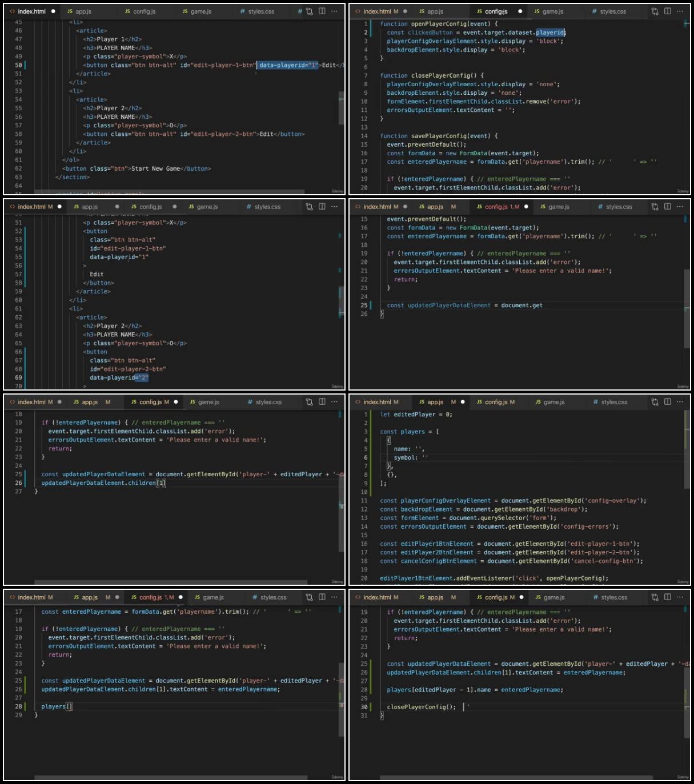More actions ellipsis in pane with let editedPlayer

point(680,402)
